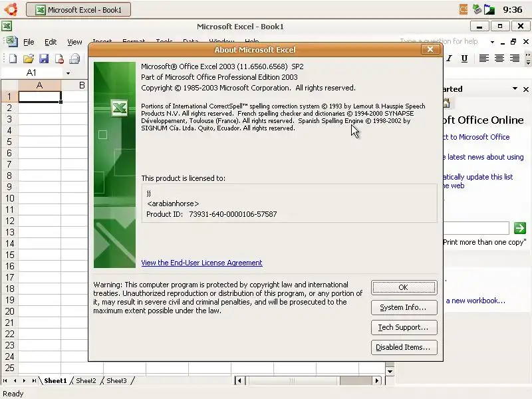
Task: Open the task pane menu dropdown arrow
Action: pyautogui.click(x=515, y=88)
